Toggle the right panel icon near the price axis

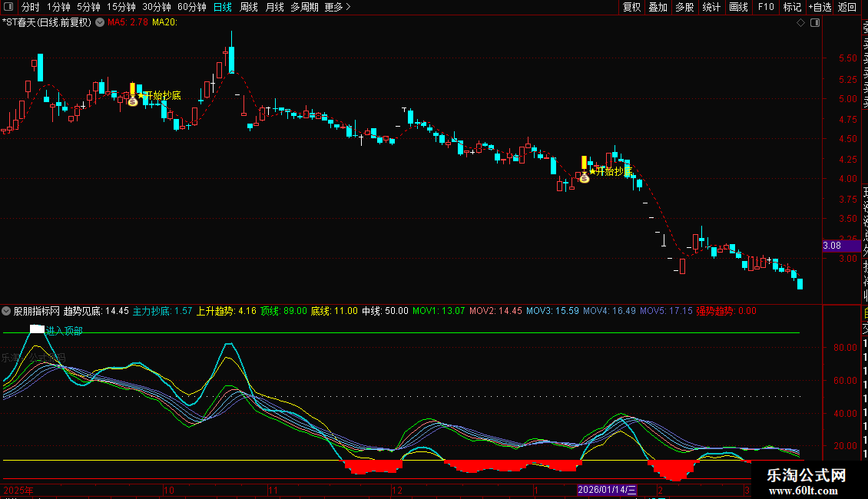coord(815,23)
